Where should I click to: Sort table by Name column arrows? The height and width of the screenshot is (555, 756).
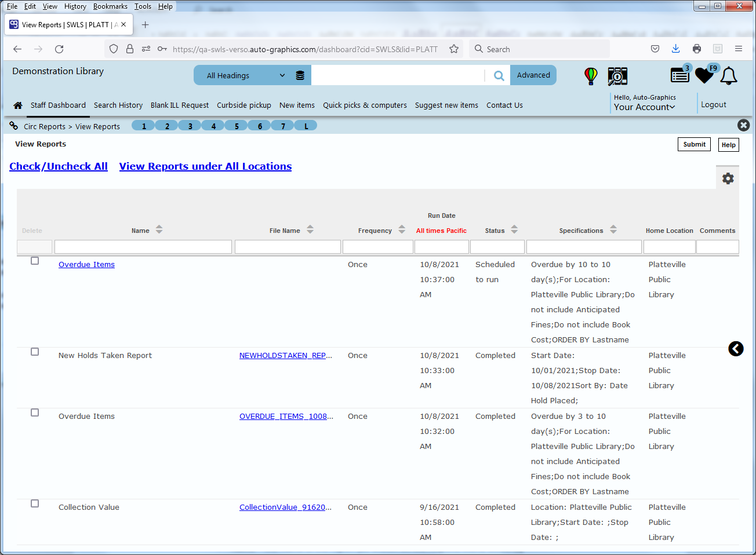click(x=159, y=229)
